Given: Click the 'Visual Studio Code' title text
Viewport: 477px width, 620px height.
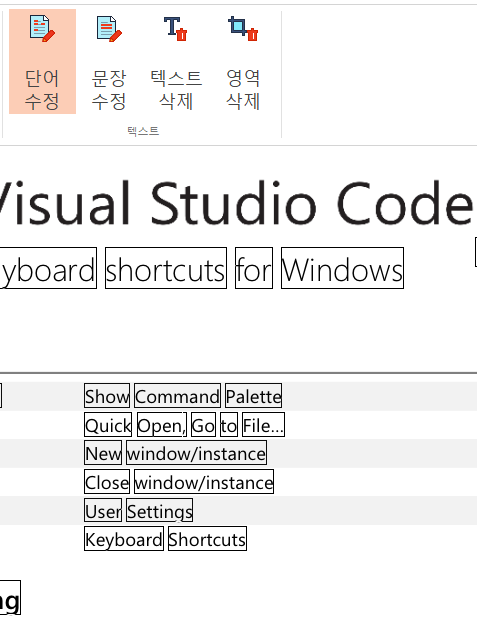Looking at the screenshot, I should 237,203.
